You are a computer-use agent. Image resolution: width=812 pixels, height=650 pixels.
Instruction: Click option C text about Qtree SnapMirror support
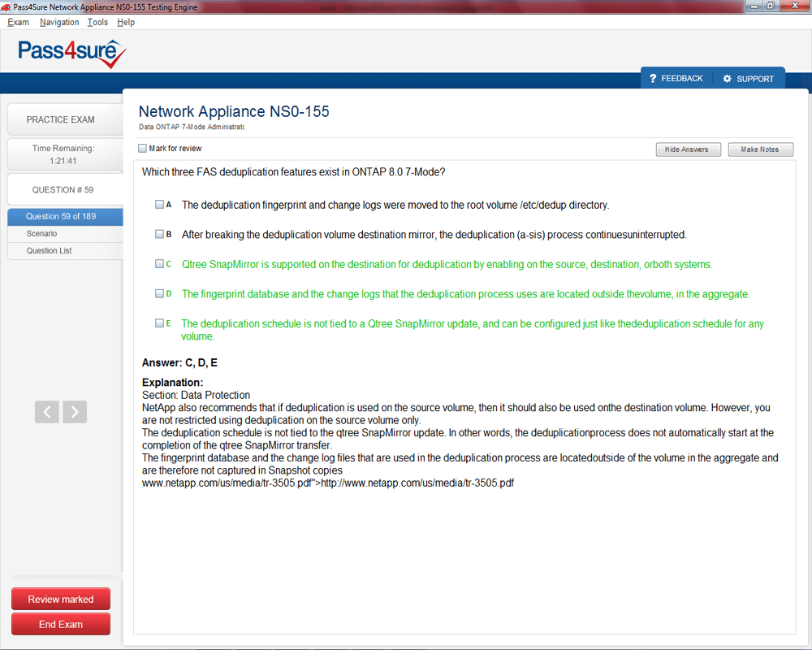pyautogui.click(x=447, y=264)
